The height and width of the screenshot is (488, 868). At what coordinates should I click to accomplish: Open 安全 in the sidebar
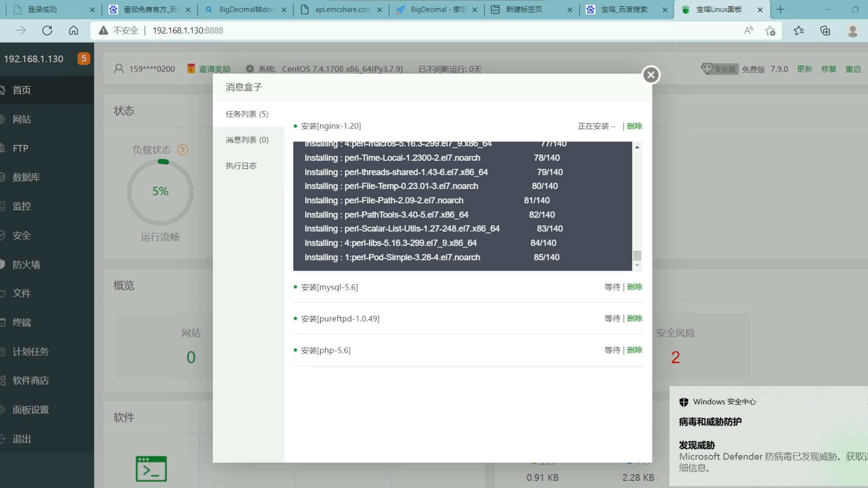(47, 235)
